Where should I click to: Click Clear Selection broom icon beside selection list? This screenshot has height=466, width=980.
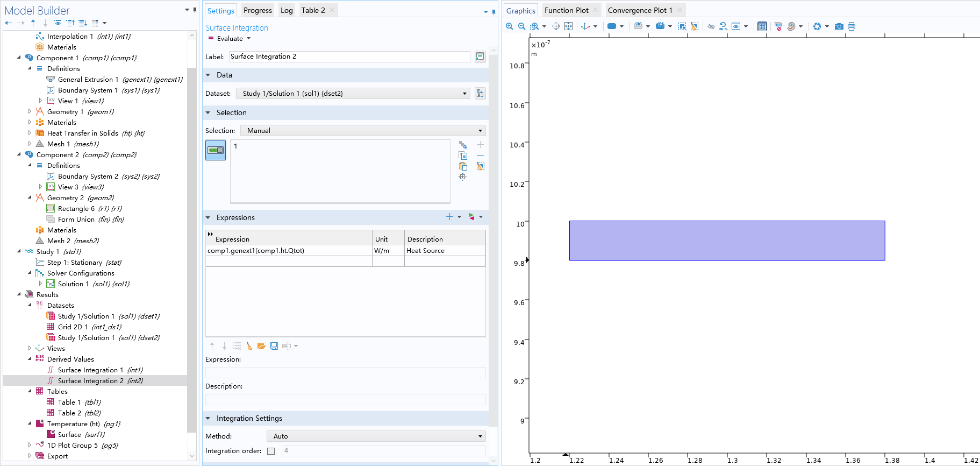coord(481,166)
